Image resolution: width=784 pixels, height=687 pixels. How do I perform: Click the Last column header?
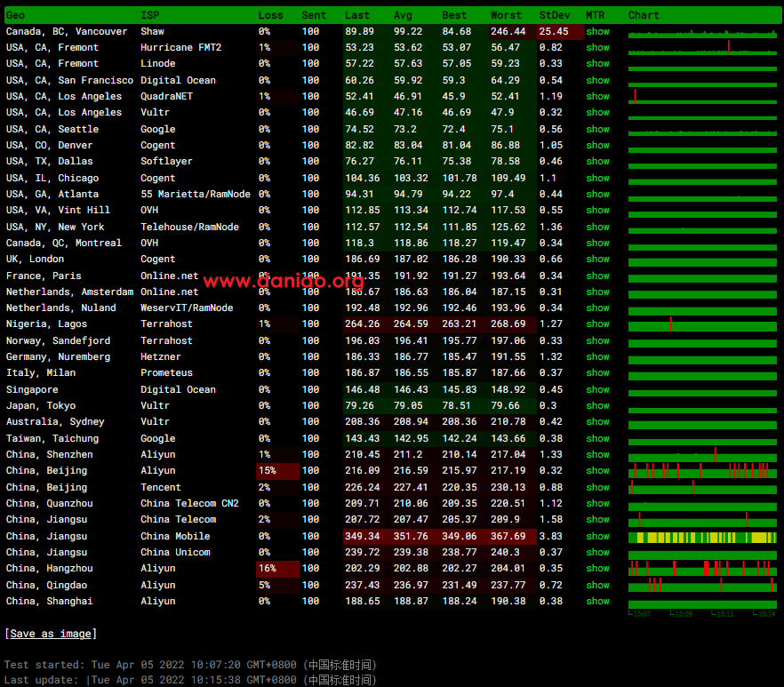tap(357, 15)
